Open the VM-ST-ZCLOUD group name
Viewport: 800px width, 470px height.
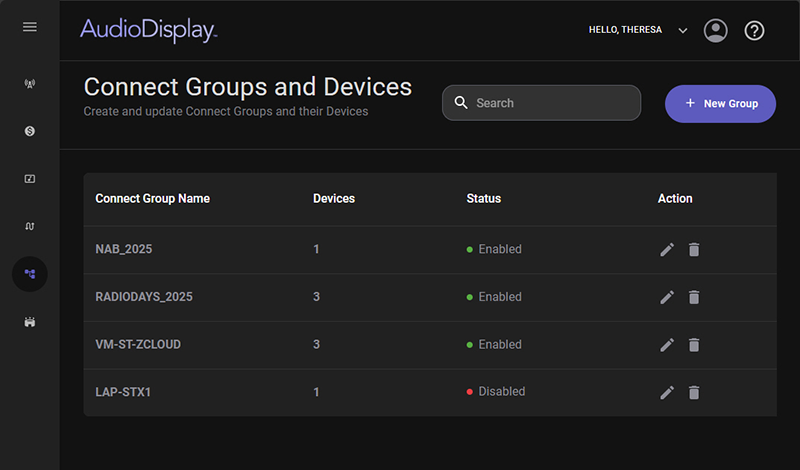coord(138,345)
